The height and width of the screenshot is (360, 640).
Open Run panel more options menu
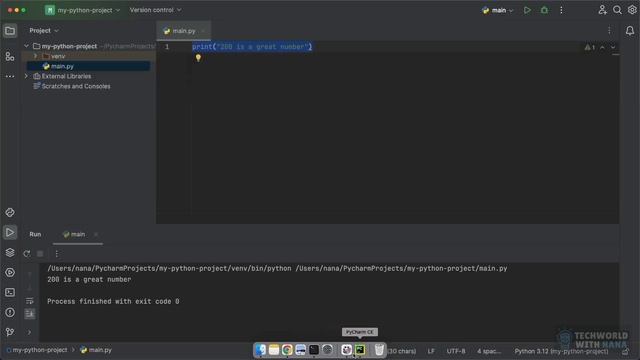(x=56, y=254)
